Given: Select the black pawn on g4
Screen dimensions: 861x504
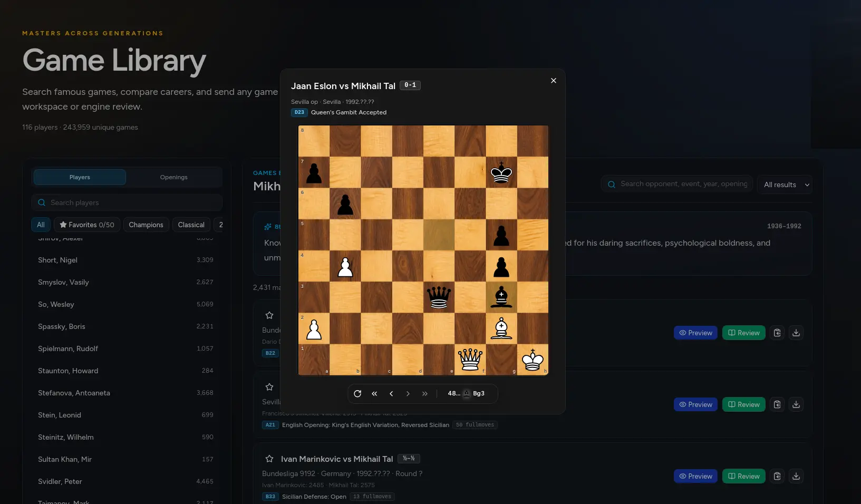Looking at the screenshot, I should (501, 266).
